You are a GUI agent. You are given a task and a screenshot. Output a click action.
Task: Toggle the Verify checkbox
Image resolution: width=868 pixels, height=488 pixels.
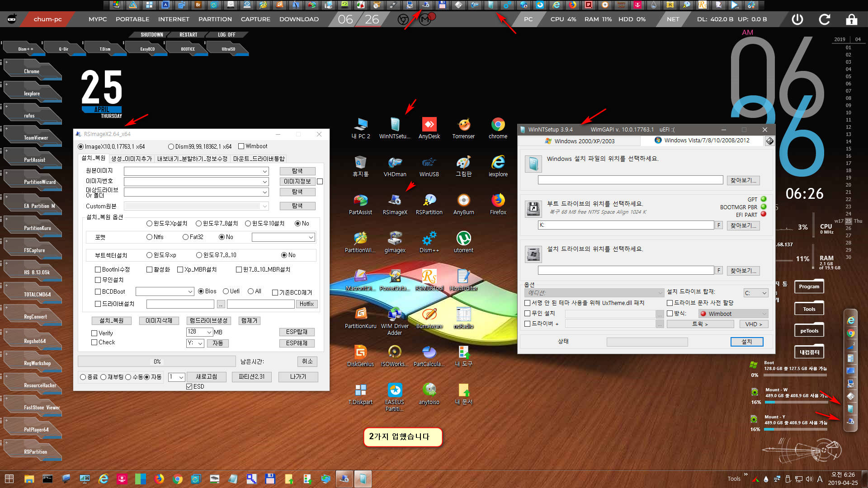point(94,333)
